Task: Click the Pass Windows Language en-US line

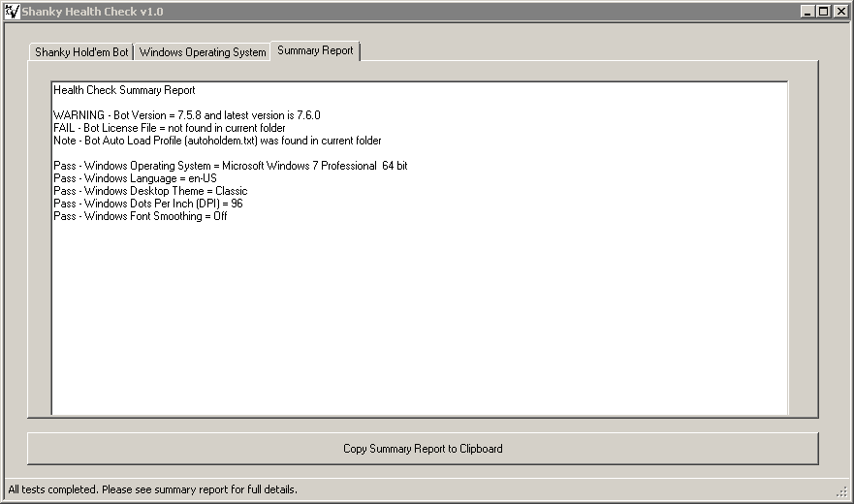Action: [135, 178]
